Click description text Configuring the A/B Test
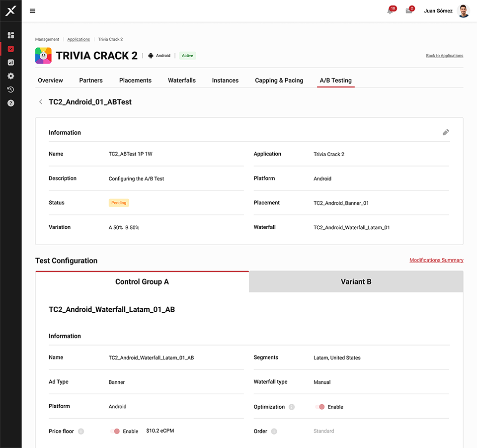The height and width of the screenshot is (448, 477). [136, 179]
